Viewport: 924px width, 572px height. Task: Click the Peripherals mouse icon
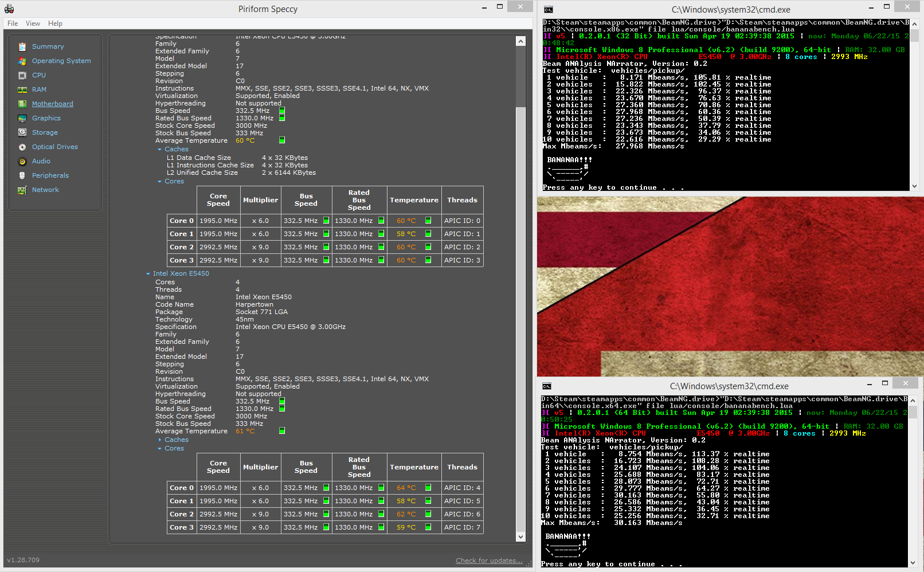(x=22, y=175)
